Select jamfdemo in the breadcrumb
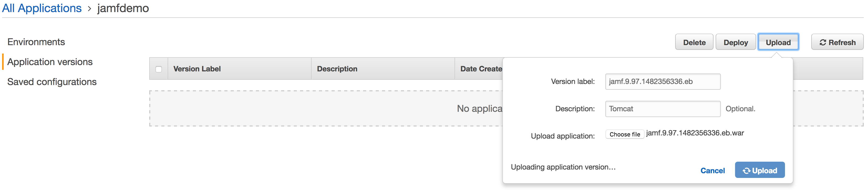This screenshot has width=868, height=190. pyautogui.click(x=123, y=8)
